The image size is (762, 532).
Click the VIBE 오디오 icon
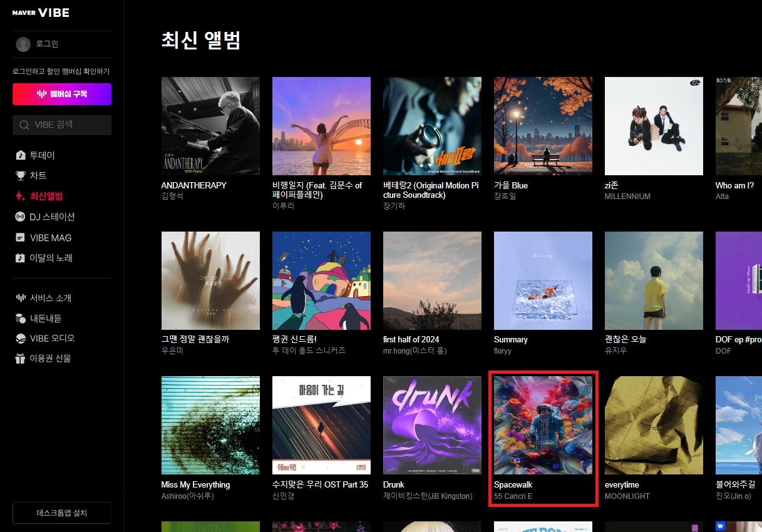(21, 338)
